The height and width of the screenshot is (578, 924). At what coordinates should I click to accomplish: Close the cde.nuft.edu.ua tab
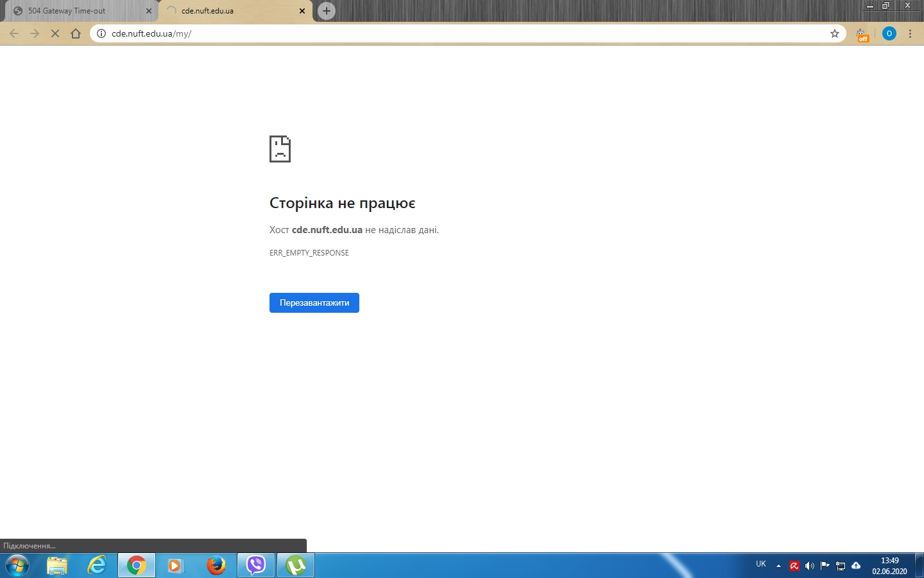coord(302,11)
